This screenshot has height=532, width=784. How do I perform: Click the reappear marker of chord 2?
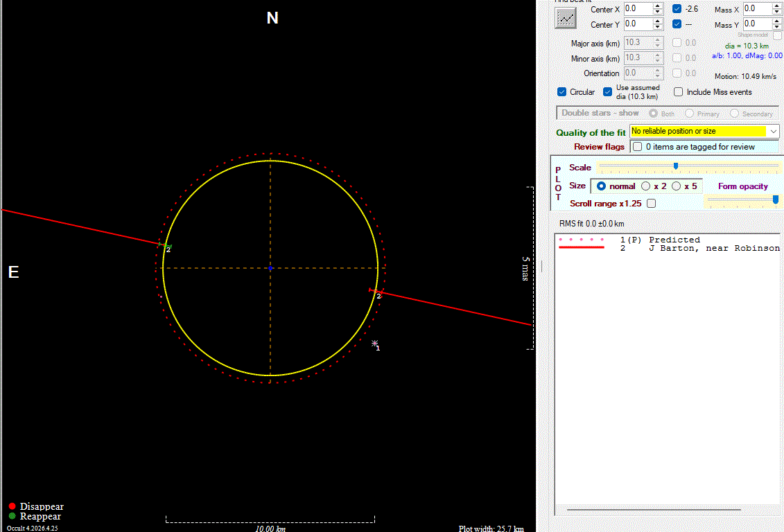(165, 245)
